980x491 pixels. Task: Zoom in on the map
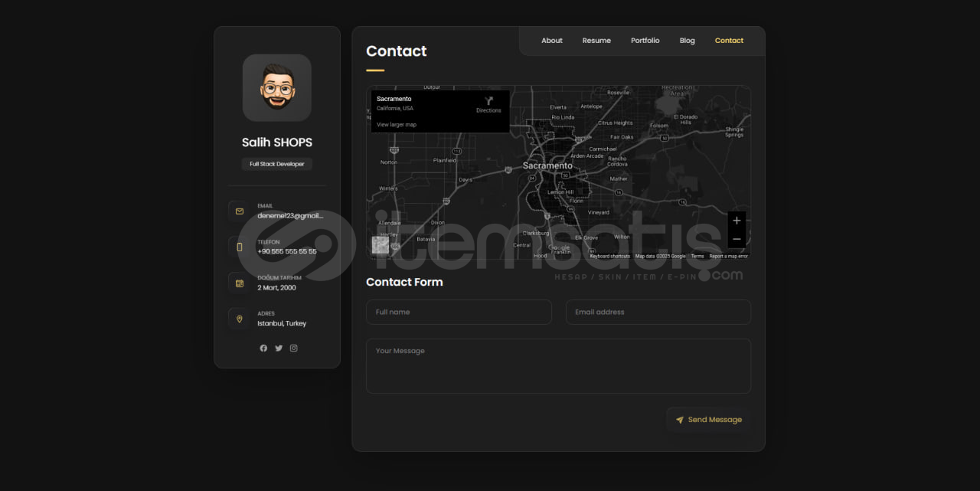737,221
